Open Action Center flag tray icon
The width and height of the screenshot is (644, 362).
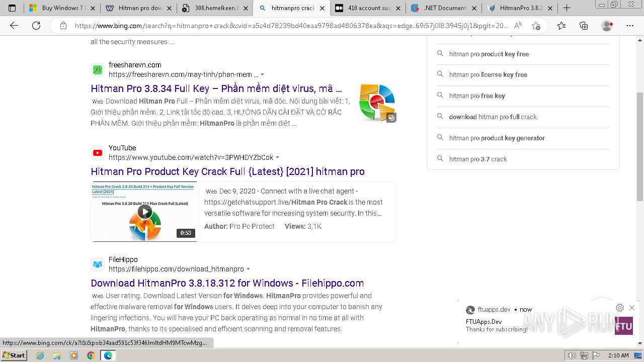[x=596, y=355]
